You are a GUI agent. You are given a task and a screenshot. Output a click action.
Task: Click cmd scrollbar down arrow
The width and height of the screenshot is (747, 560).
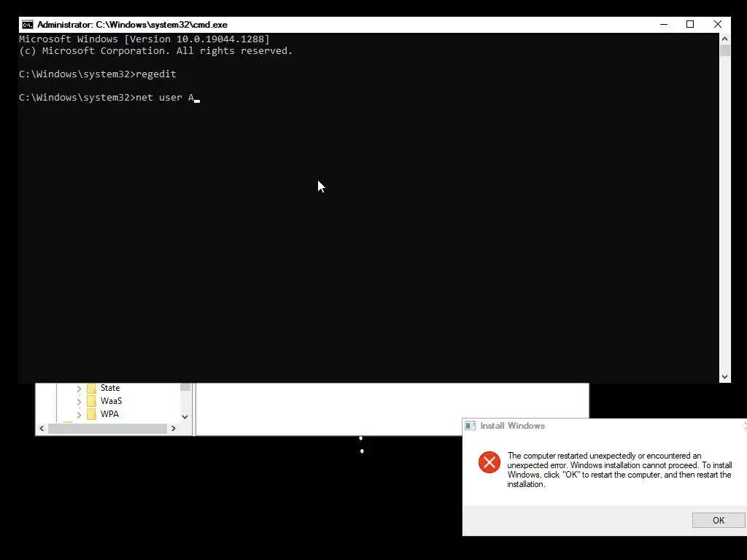[724, 377]
